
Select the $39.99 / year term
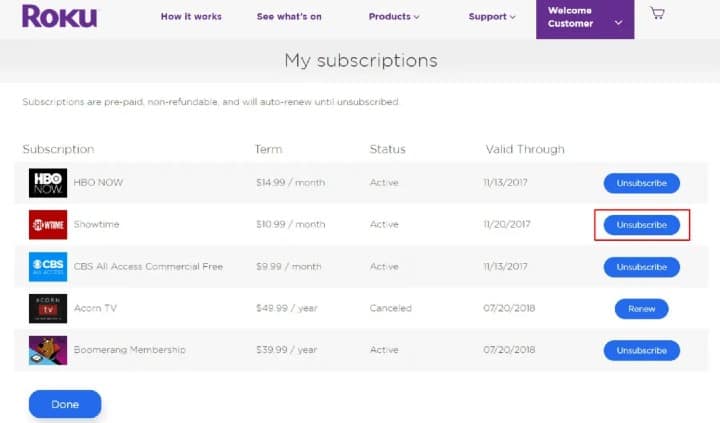[287, 350]
